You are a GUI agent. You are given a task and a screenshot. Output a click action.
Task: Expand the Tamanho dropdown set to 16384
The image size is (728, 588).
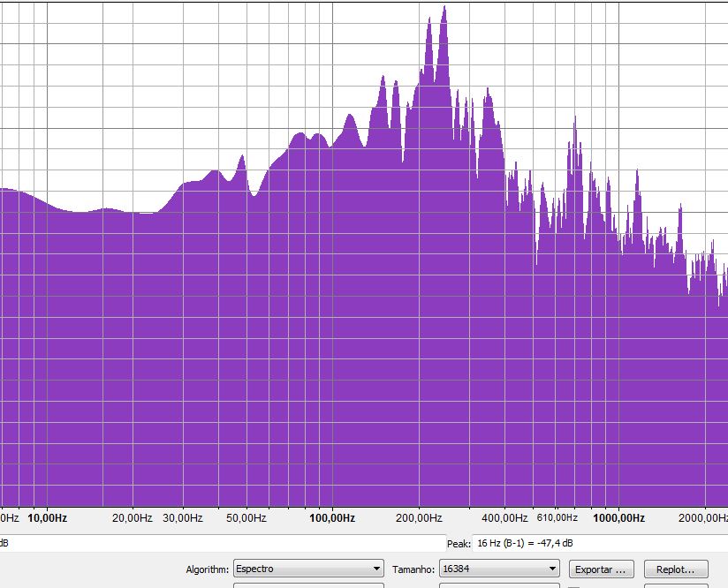click(x=499, y=569)
